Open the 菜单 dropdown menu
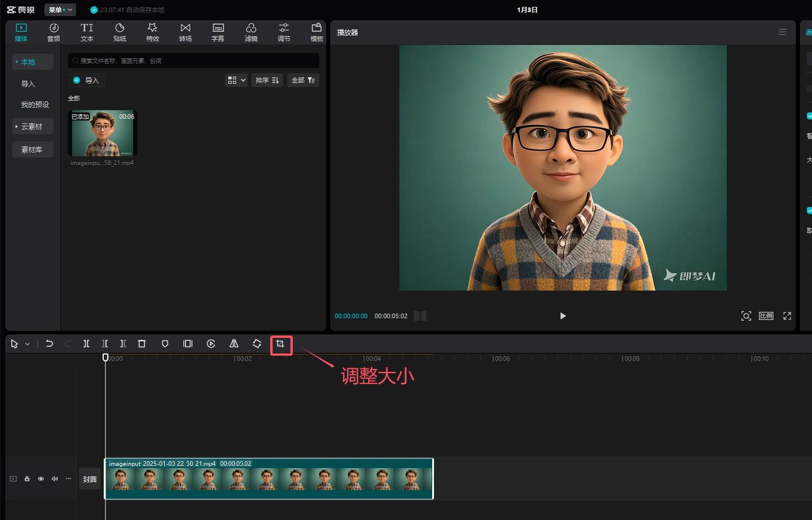This screenshot has width=812, height=520. 60,10
